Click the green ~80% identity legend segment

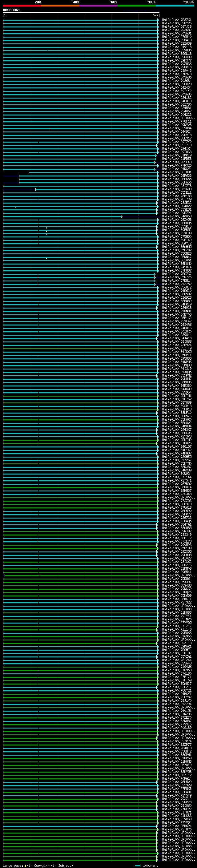click(137, 6)
